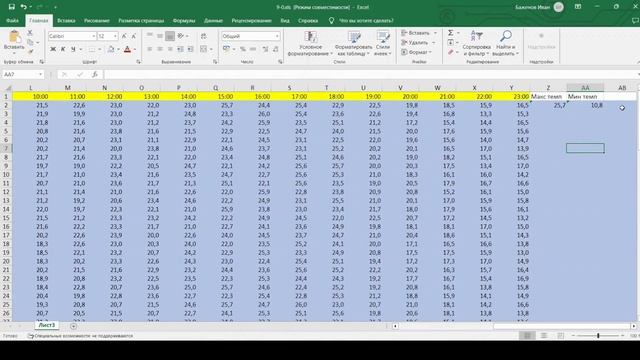Click the Cut scissors icon
The image size is (640, 360).
tap(30, 33)
